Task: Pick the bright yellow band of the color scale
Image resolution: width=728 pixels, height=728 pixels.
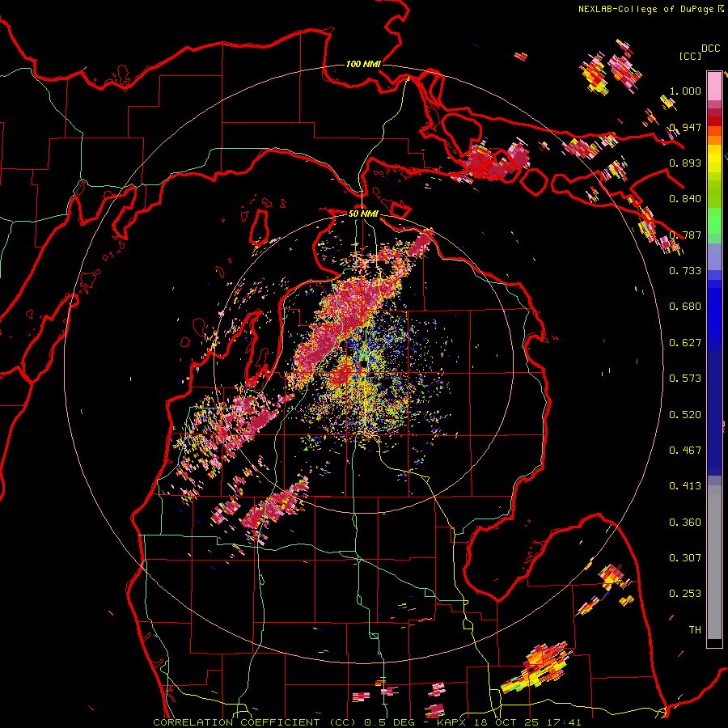Action: coord(714,159)
